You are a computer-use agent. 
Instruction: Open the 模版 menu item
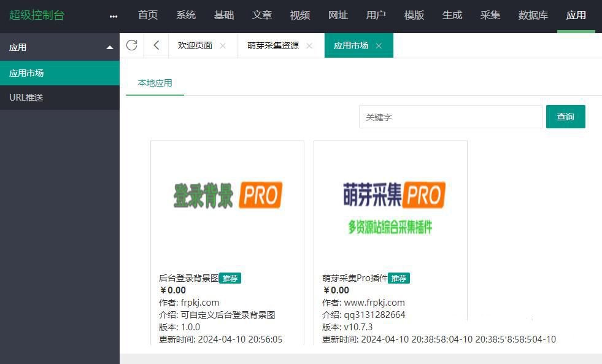[x=414, y=15]
